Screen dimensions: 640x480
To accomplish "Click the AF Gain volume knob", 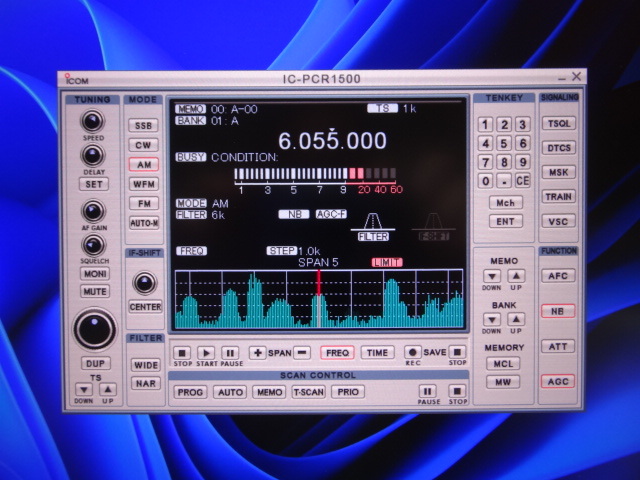I will pyautogui.click(x=93, y=211).
